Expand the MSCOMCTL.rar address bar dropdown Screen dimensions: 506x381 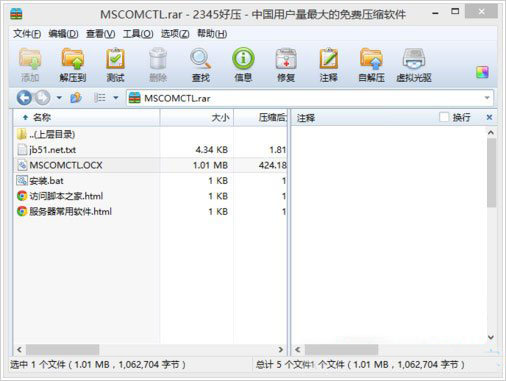487,98
